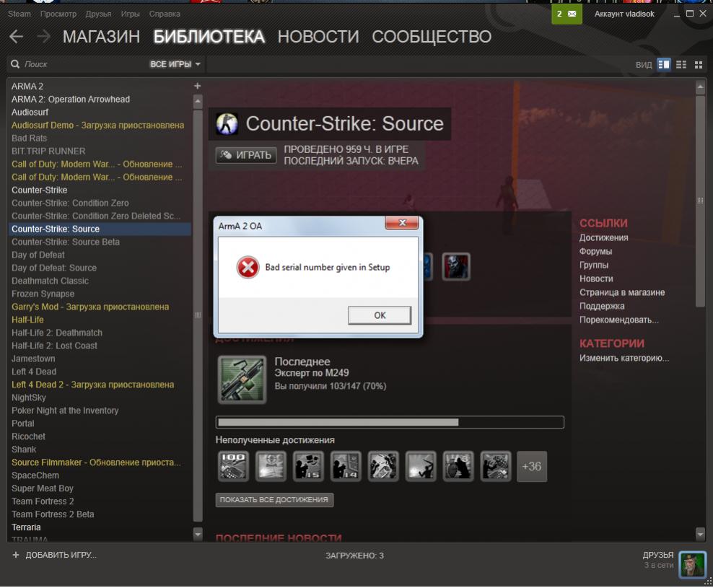Open the ВСЕ ИГРЫ filter dropdown
The width and height of the screenshot is (713, 588).
click(x=175, y=65)
